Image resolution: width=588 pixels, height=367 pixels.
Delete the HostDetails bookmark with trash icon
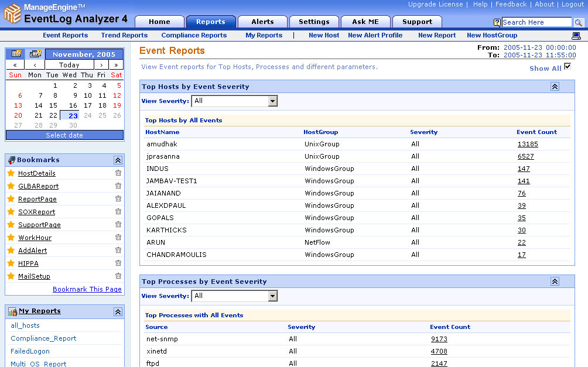[x=118, y=173]
